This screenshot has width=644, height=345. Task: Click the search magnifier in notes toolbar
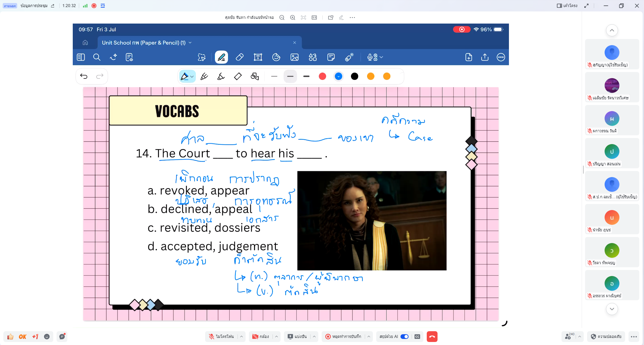[x=97, y=57]
